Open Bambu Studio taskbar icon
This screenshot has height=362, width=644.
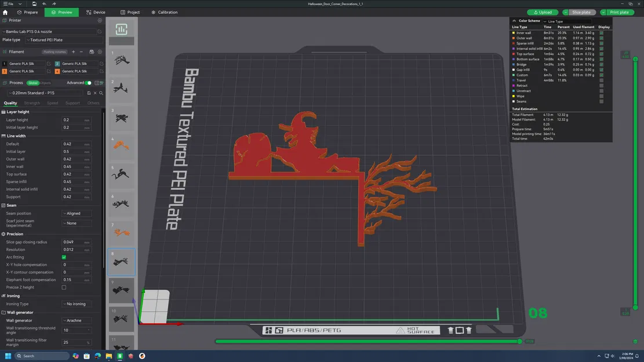pyautogui.click(x=120, y=356)
